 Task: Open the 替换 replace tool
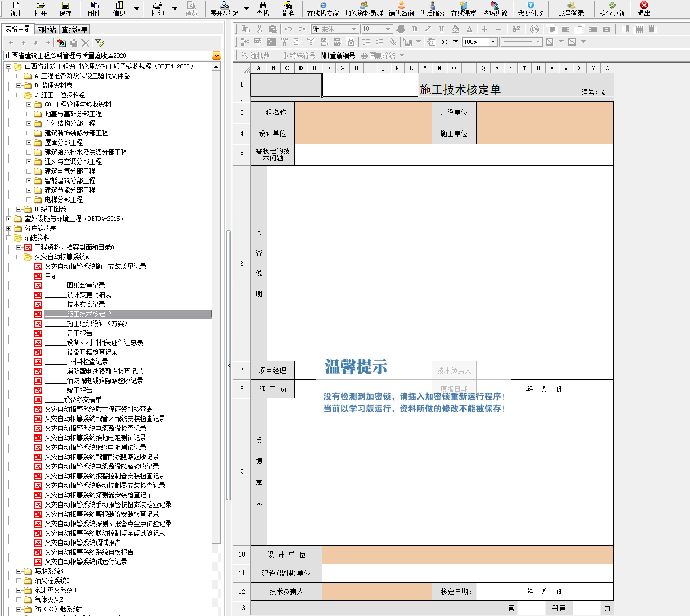[287, 8]
